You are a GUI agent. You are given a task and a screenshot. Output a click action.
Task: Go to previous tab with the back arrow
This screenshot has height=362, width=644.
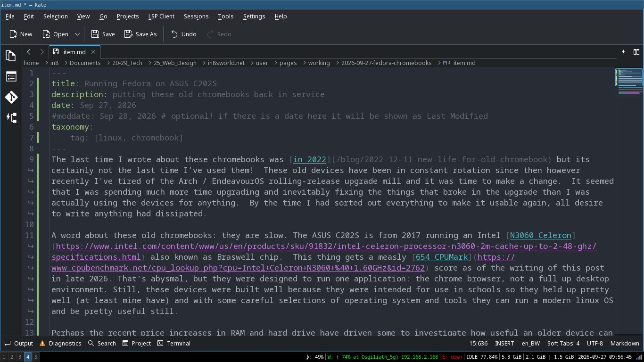click(x=29, y=52)
